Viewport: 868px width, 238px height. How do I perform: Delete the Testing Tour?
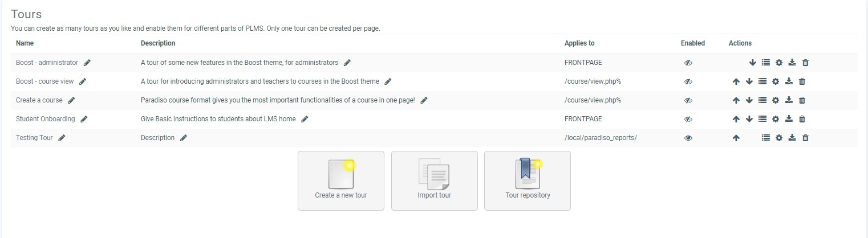click(805, 138)
